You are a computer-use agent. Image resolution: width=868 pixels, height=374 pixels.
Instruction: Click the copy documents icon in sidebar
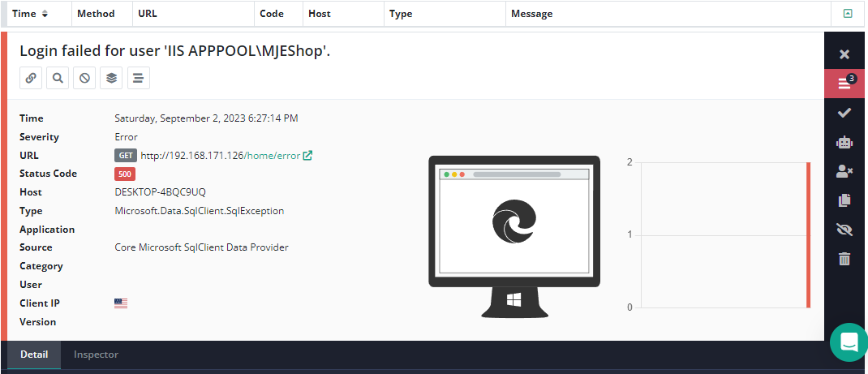[x=844, y=200]
